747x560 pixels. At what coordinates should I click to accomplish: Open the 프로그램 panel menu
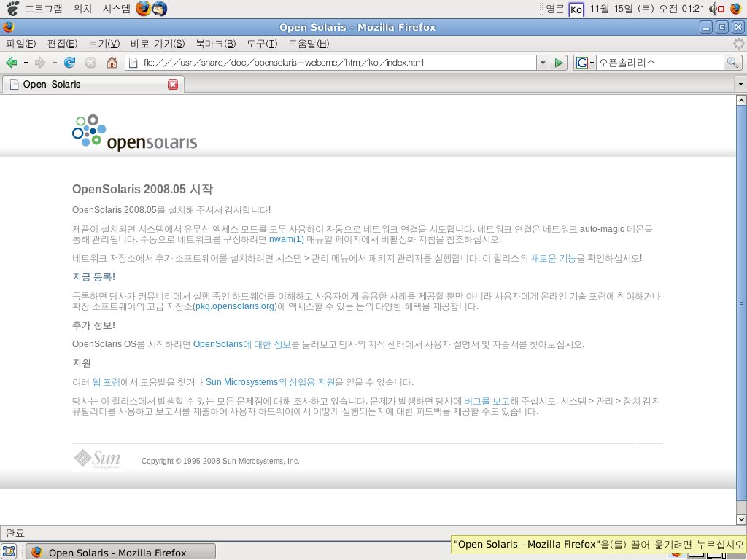point(43,9)
